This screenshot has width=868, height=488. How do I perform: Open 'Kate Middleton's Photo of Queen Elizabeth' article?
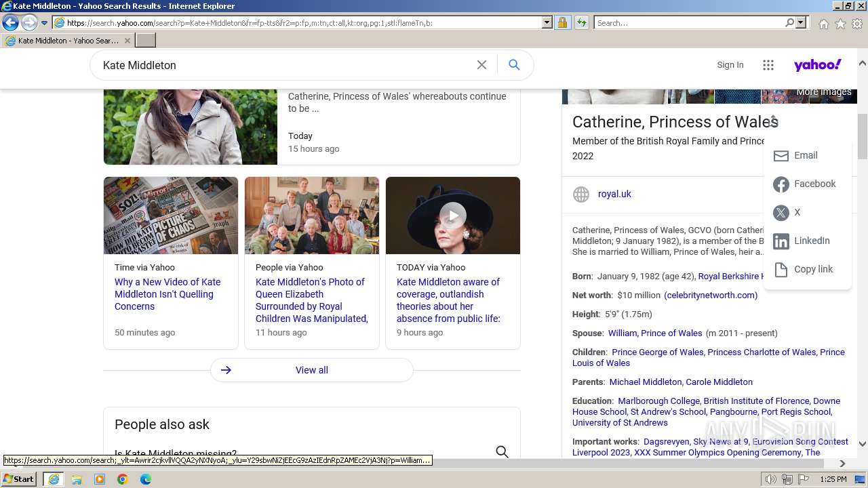pos(312,300)
